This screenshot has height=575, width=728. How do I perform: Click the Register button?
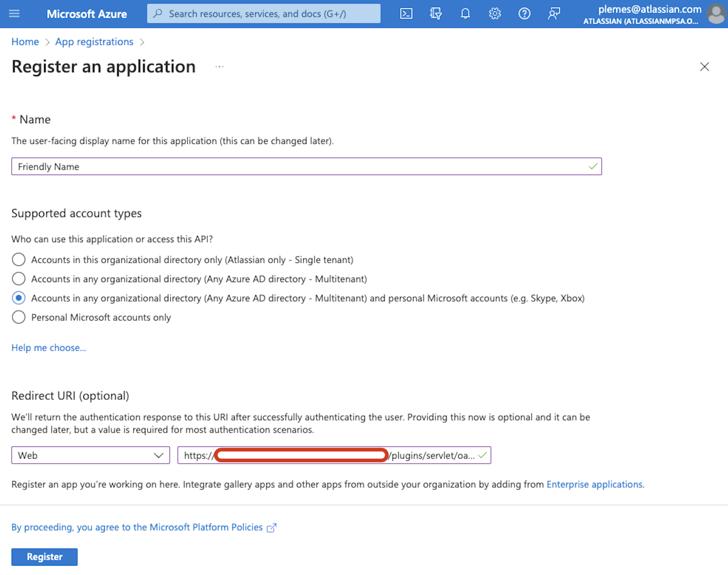point(44,557)
